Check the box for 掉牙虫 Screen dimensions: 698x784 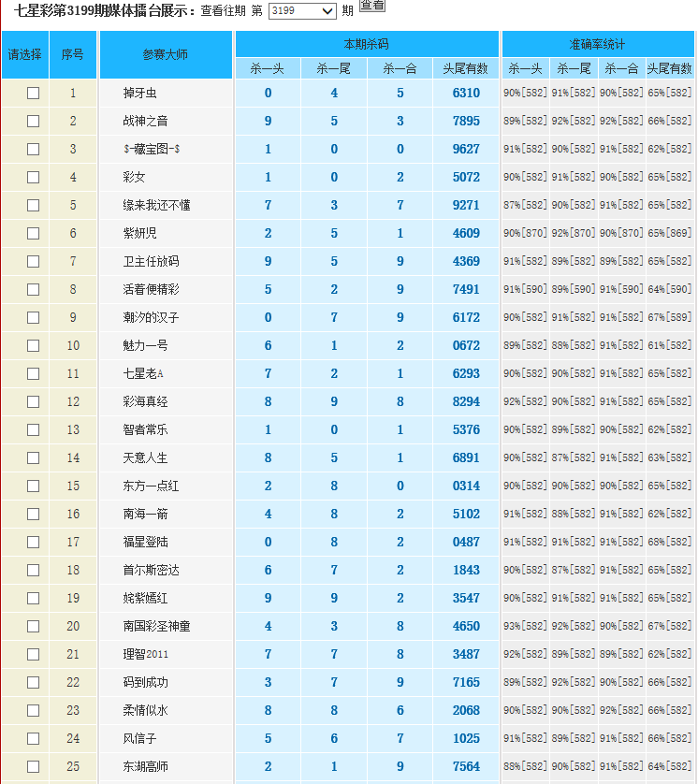[x=34, y=93]
